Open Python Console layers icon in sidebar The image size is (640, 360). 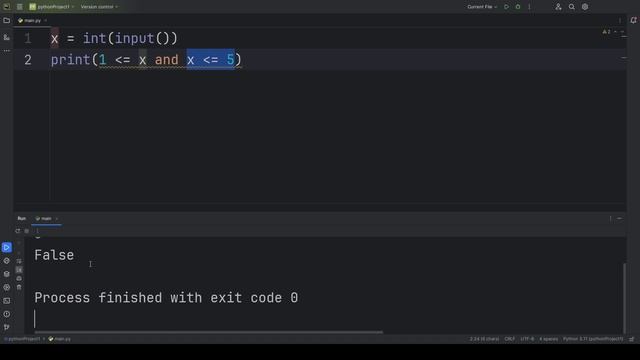coord(7,274)
